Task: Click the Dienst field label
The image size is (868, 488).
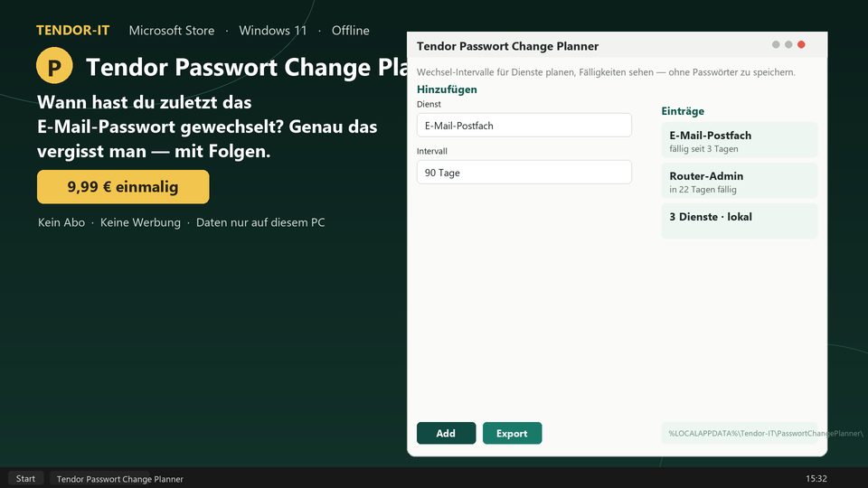Action: [429, 104]
